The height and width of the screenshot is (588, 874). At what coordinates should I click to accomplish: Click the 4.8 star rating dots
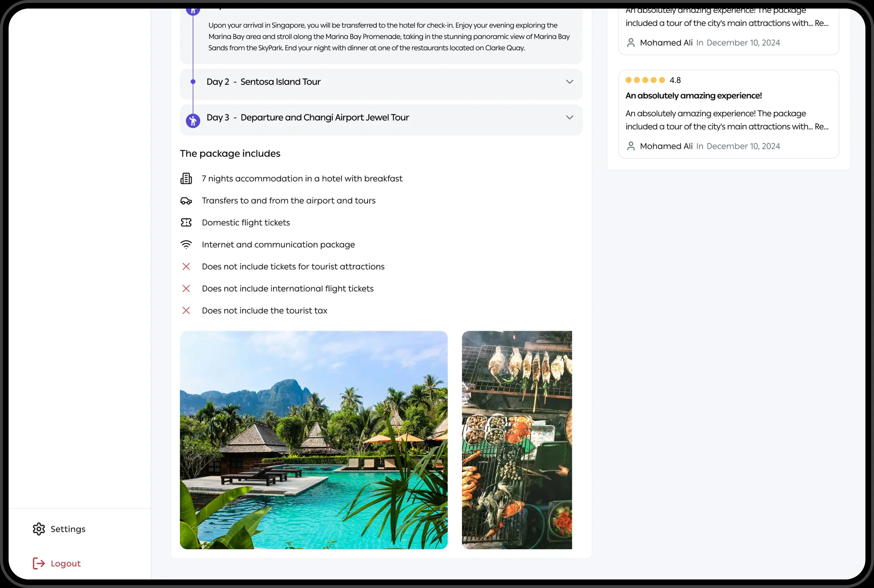645,80
